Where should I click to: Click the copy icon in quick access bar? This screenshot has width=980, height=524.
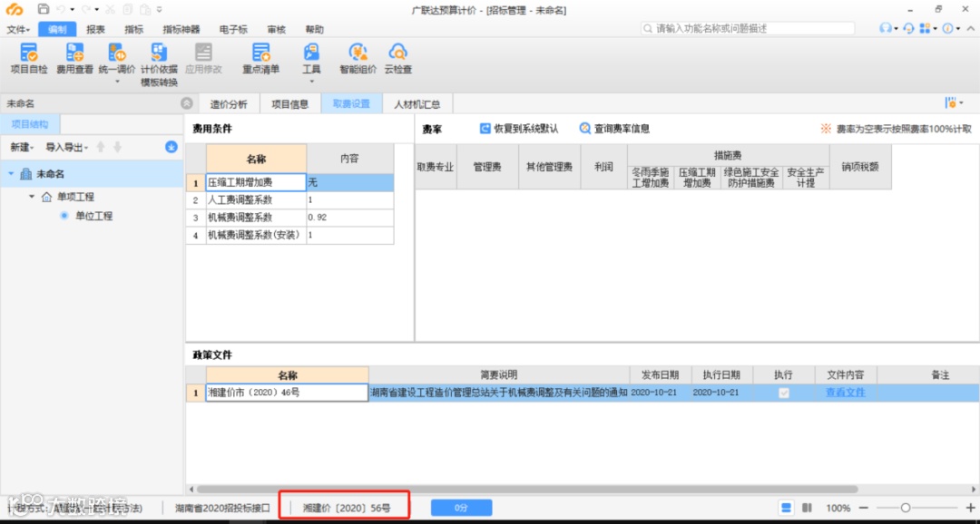point(128,9)
